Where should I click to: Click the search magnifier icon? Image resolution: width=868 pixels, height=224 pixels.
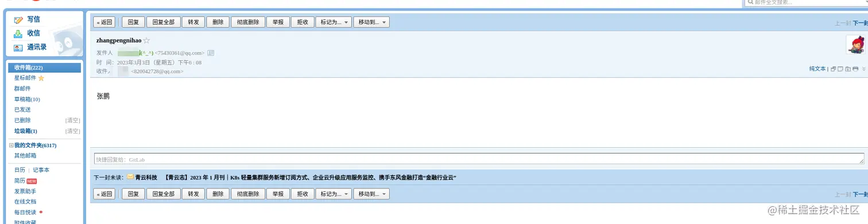click(x=750, y=2)
